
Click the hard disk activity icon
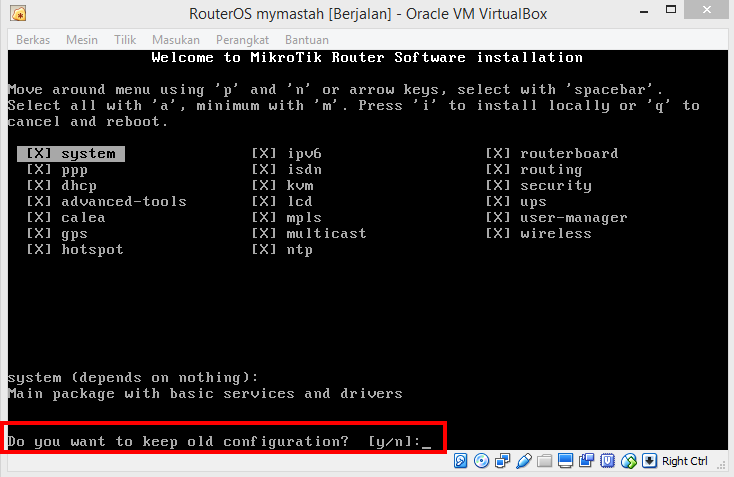point(461,461)
